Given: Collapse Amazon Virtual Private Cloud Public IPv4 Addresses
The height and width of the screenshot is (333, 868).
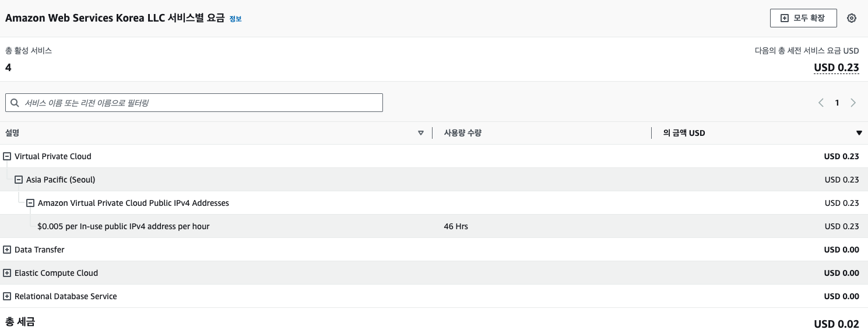Looking at the screenshot, I should point(30,203).
